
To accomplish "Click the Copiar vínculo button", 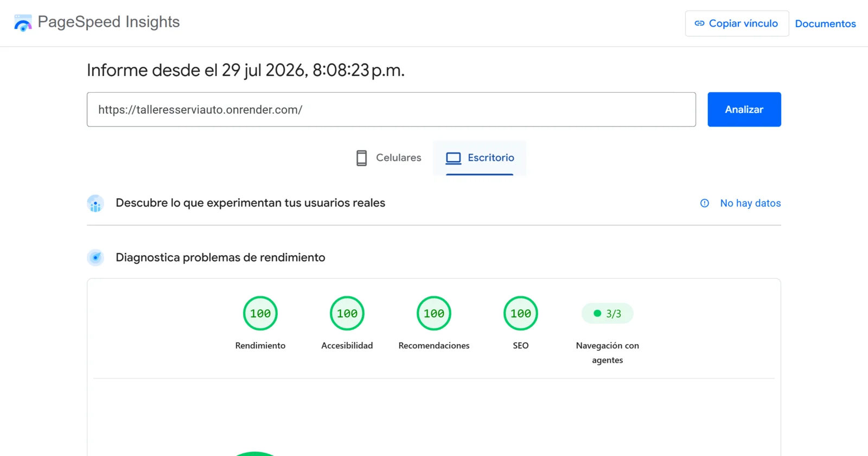I will 737,23.
